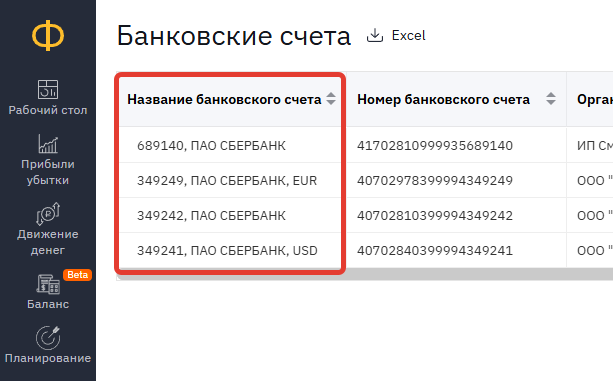Open the Движение денег icon
The width and height of the screenshot is (613, 381).
[x=48, y=214]
